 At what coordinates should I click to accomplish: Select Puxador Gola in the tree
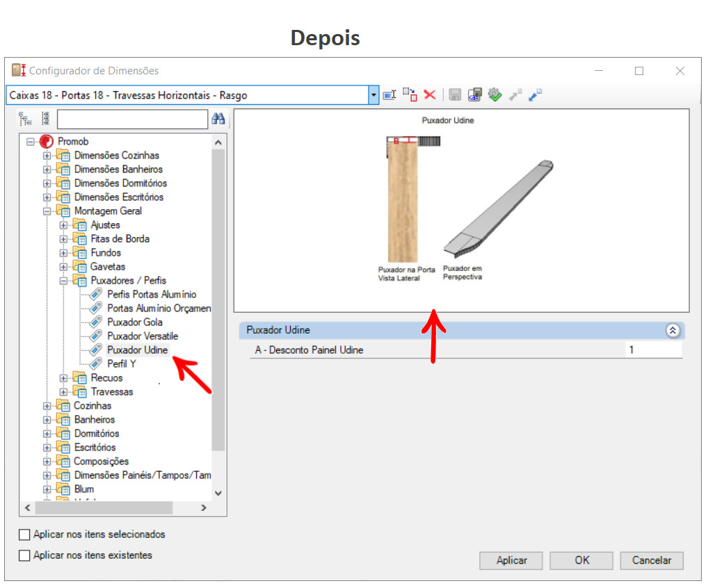(x=134, y=322)
